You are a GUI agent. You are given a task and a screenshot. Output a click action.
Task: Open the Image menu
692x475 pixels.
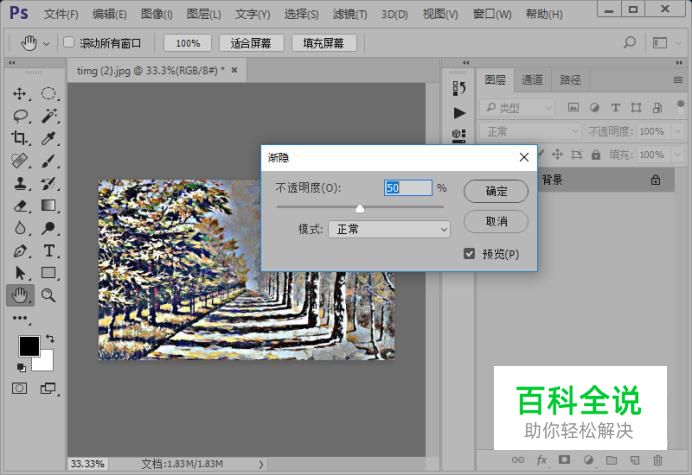coord(157,14)
